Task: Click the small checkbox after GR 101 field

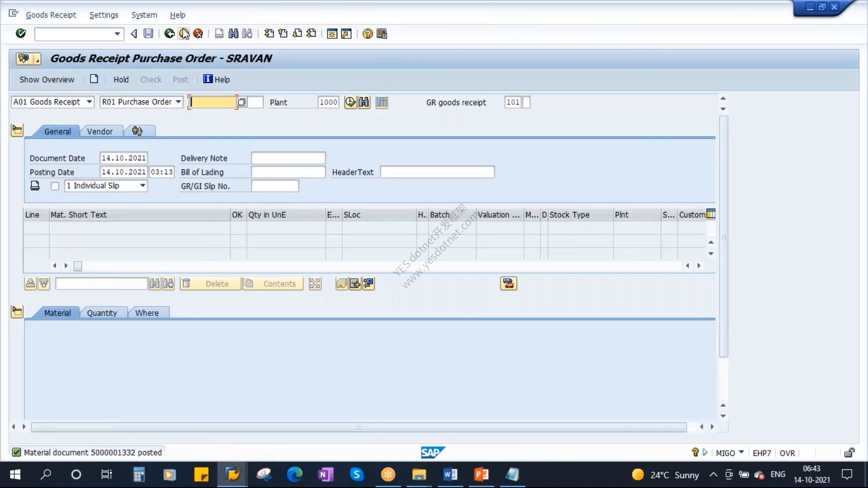Action: [x=526, y=102]
